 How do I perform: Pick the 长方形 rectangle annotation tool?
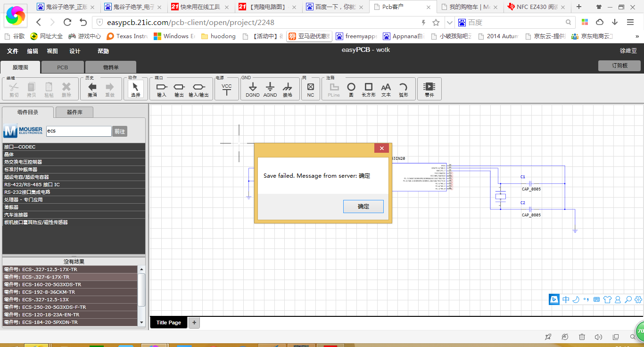369,89
